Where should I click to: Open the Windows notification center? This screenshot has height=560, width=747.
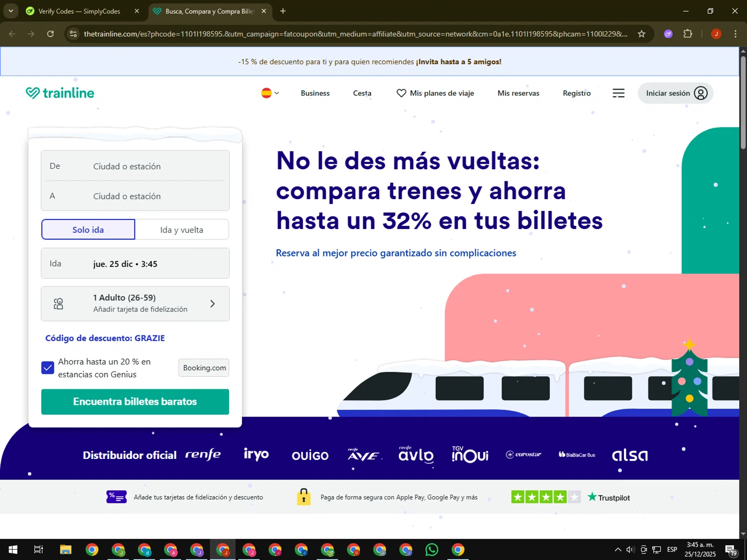click(731, 550)
